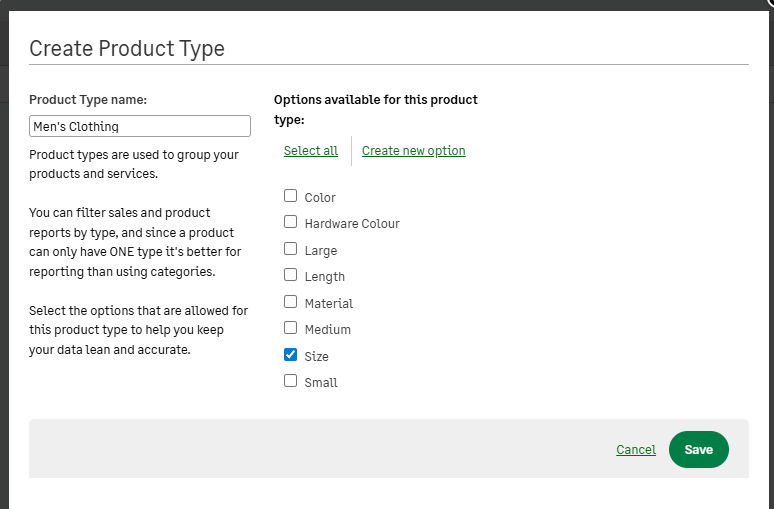
Task: Check the Large option
Action: (290, 249)
